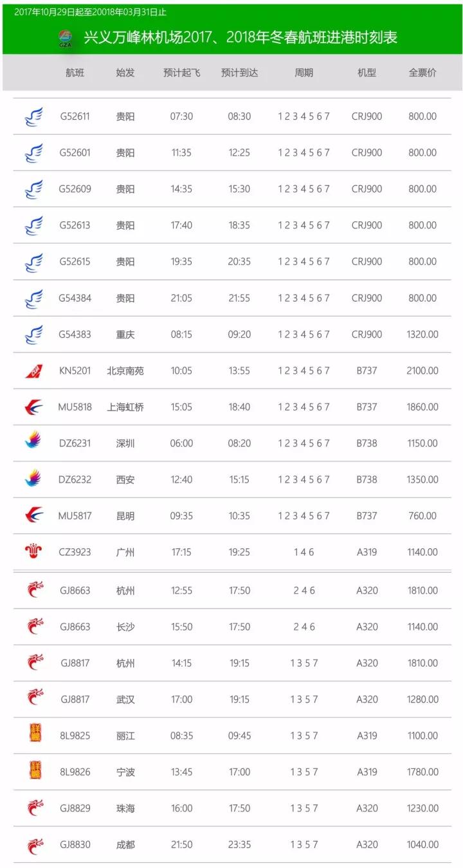Image resolution: width=463 pixels, height=868 pixels.
Task: Click the KN5201 China United Airlines logo
Action: tap(33, 371)
